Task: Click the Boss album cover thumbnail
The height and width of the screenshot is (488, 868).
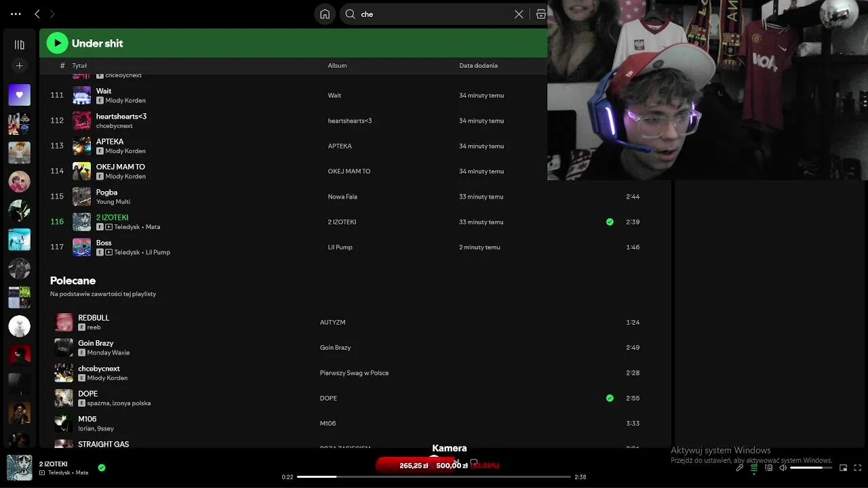Action: (81, 247)
